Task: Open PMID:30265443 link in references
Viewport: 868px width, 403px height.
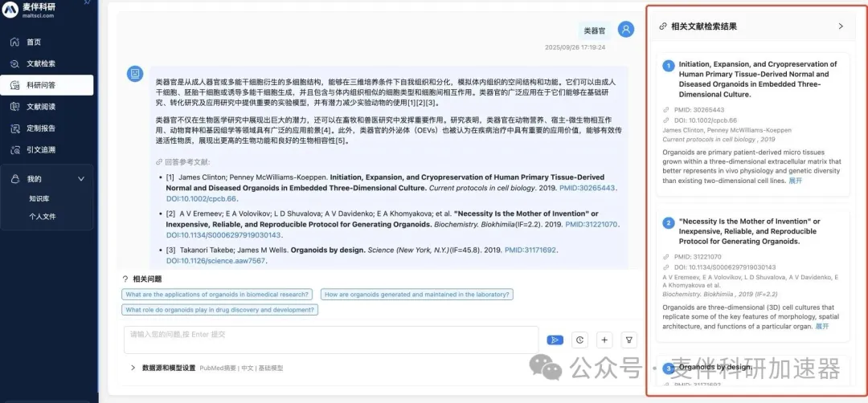Action: click(590, 188)
